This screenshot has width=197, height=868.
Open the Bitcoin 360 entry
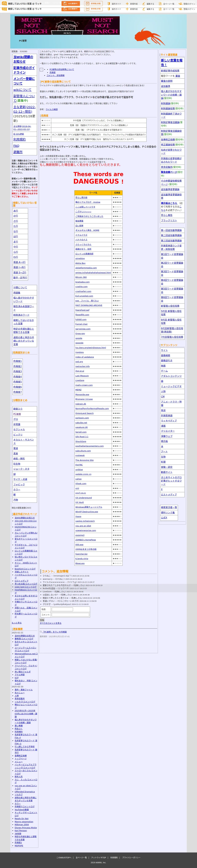tap(81, 277)
